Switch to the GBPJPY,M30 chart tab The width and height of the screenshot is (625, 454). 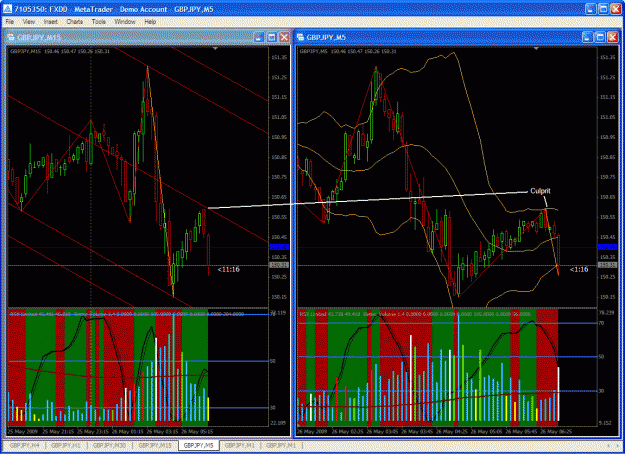pyautogui.click(x=109, y=445)
